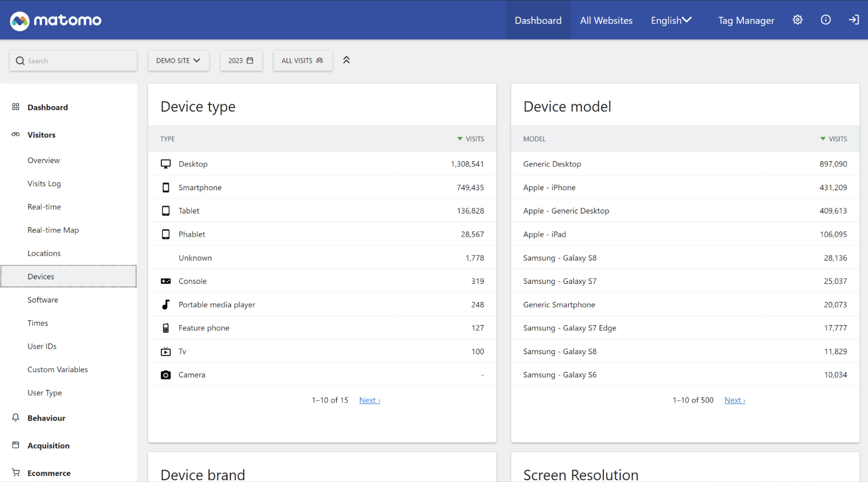Open the English language dropdown
The width and height of the screenshot is (868, 482).
(671, 20)
